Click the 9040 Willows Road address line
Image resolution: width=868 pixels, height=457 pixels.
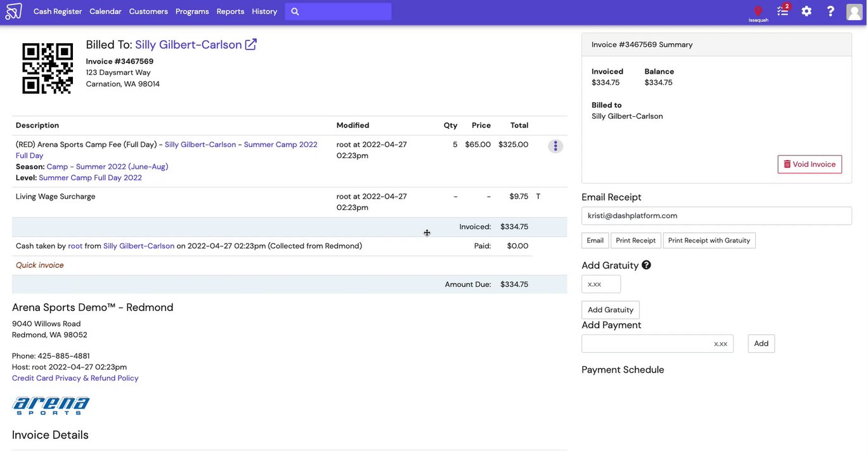tap(46, 324)
